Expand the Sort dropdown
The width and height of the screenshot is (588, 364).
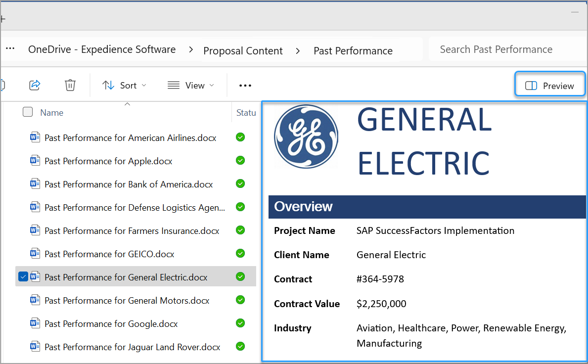point(124,86)
